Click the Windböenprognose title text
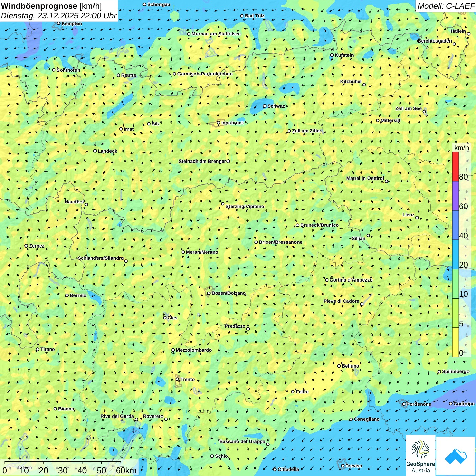This screenshot has height=476, width=476. [x=39, y=6]
